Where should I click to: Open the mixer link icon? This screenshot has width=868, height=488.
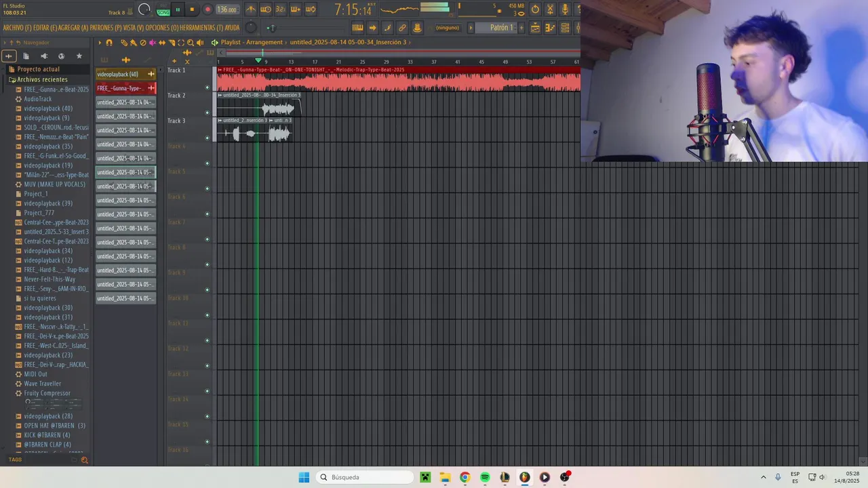402,28
